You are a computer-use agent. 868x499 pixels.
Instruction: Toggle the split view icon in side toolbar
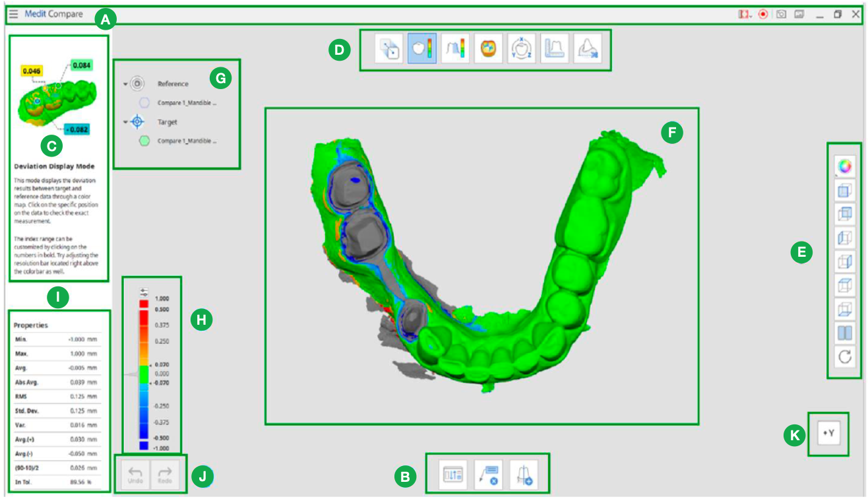(844, 333)
